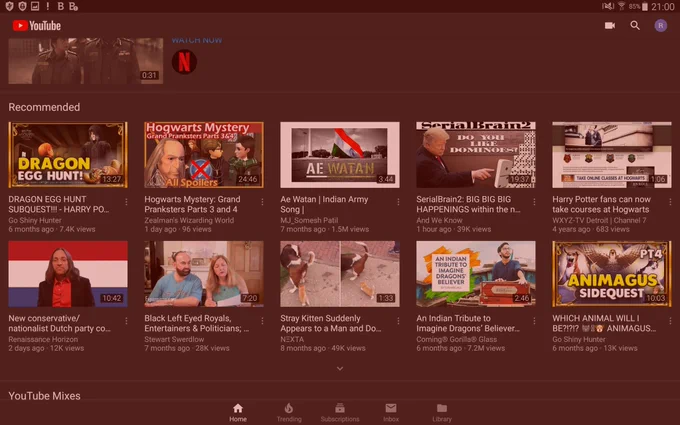Open options for ANIMAGUS sidequest video

(x=670, y=321)
